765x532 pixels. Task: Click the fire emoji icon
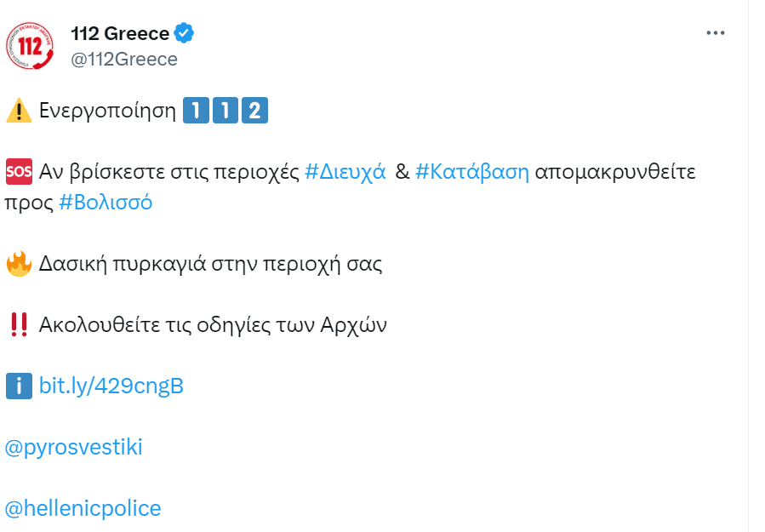tap(19, 264)
